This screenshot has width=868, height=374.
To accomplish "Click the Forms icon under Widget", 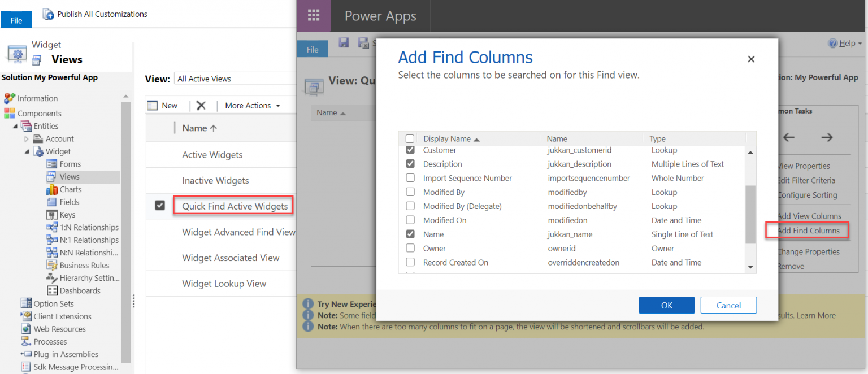I will click(x=51, y=164).
